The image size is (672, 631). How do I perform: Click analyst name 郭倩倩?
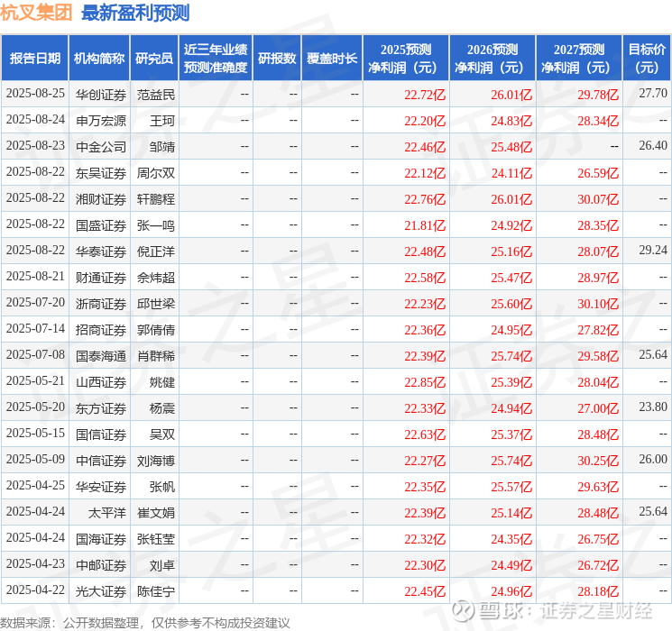pos(156,330)
